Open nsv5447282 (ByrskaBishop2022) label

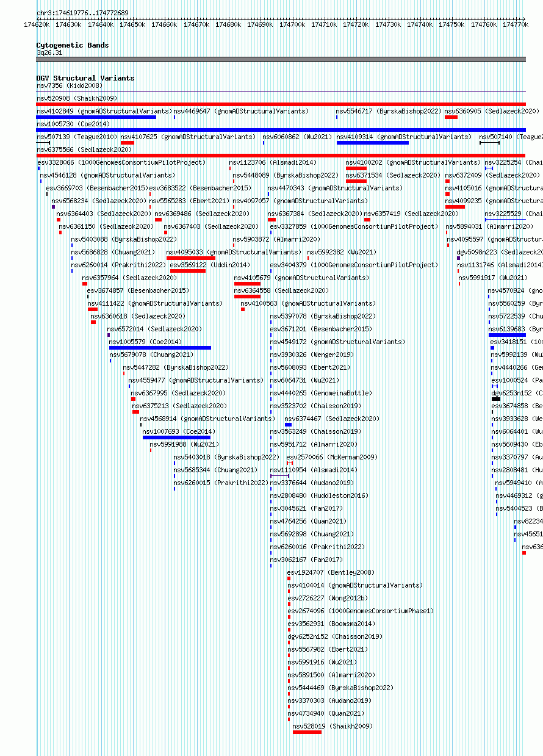point(176,367)
